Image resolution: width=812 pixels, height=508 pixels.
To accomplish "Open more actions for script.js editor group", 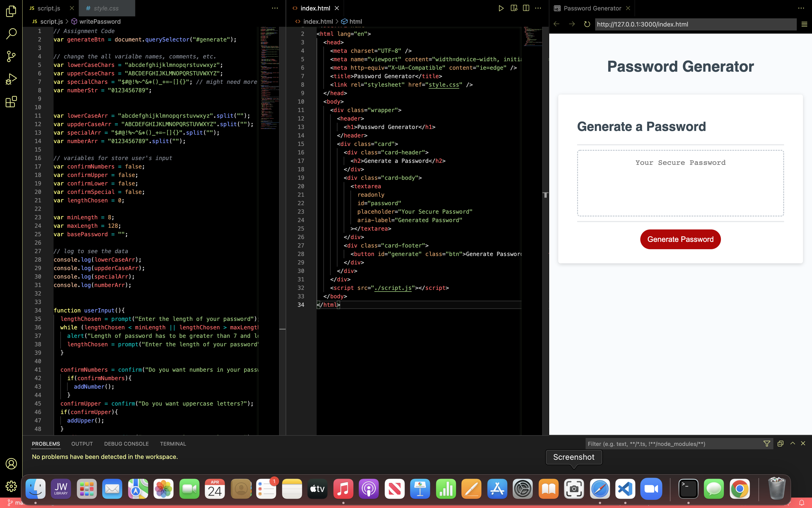I will [x=275, y=8].
